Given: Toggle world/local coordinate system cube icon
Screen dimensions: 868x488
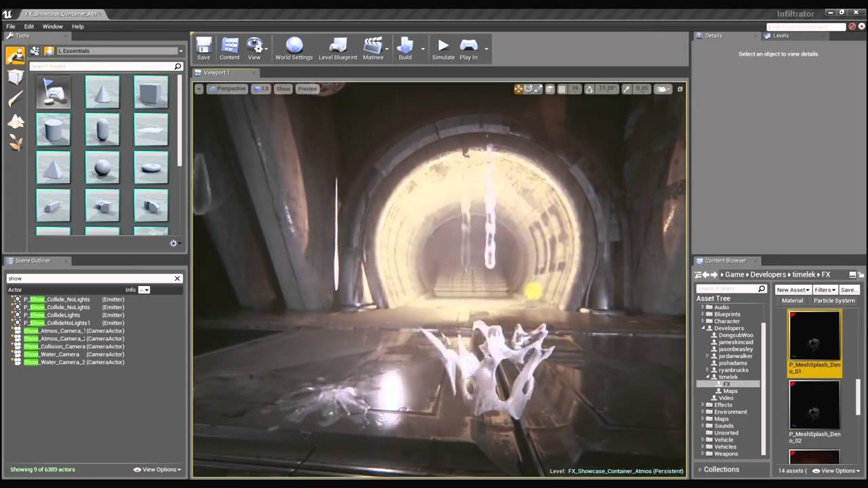Looking at the screenshot, I should 550,89.
